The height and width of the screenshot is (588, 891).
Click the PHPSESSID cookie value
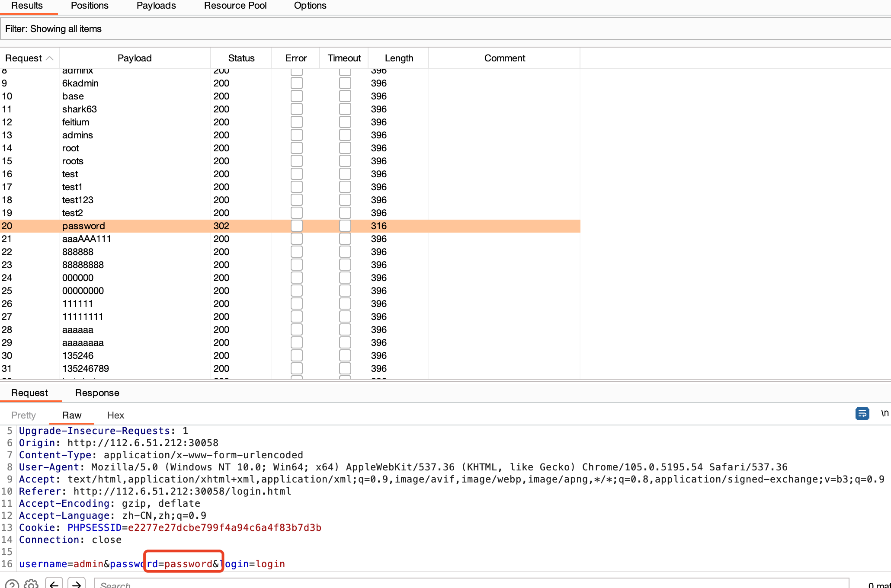(224, 527)
